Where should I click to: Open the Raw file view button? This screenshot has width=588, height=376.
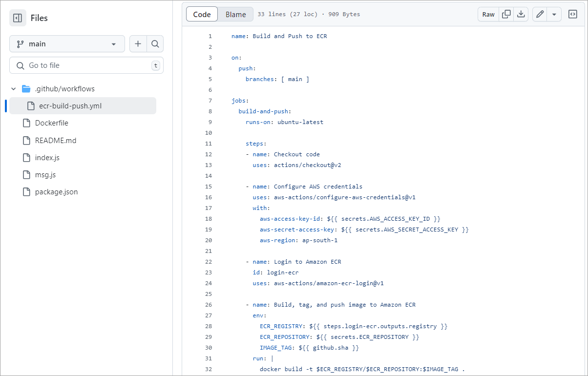[x=488, y=14]
